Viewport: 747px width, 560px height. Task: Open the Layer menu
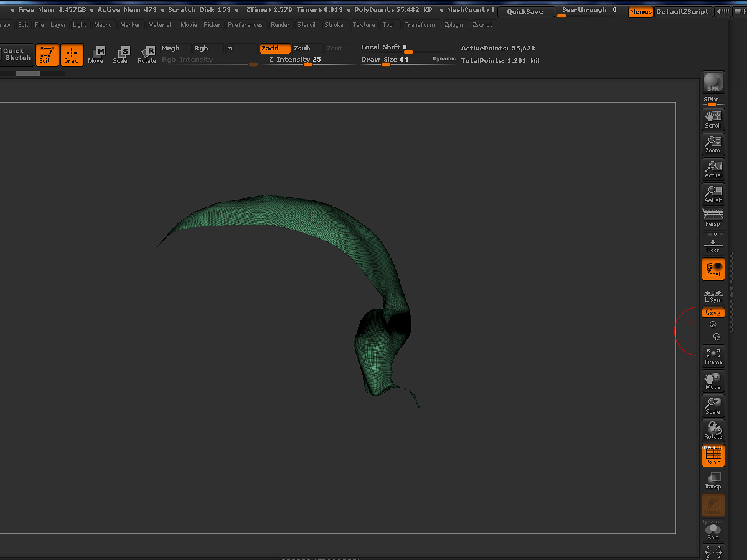point(59,25)
